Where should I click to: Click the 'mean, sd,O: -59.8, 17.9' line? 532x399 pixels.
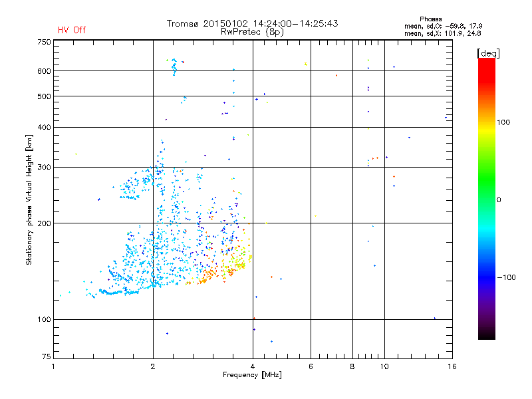(443, 26)
